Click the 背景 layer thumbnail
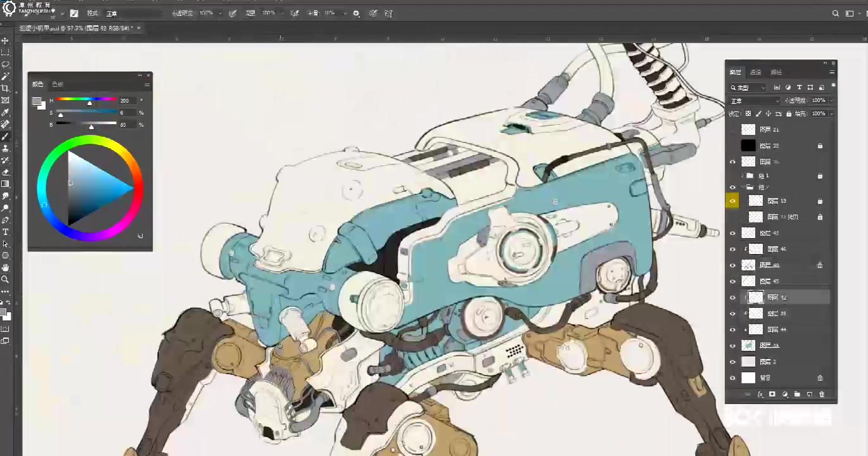This screenshot has height=456, width=868. [x=748, y=378]
